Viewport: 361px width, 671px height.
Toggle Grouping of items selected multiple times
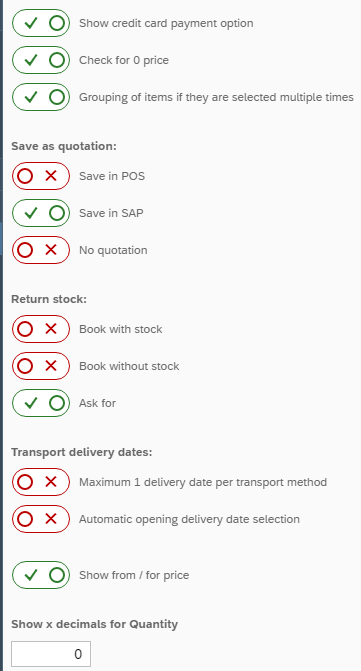coord(41,97)
